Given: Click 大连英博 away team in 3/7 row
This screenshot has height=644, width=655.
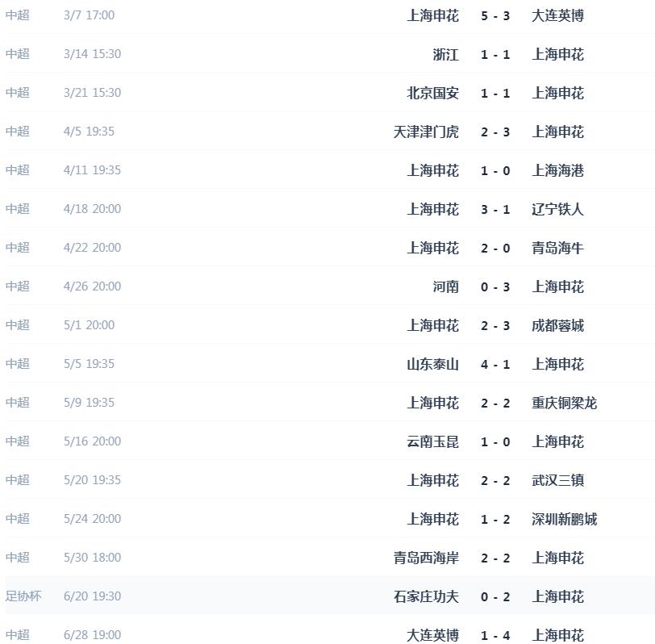Looking at the screenshot, I should click(557, 16).
